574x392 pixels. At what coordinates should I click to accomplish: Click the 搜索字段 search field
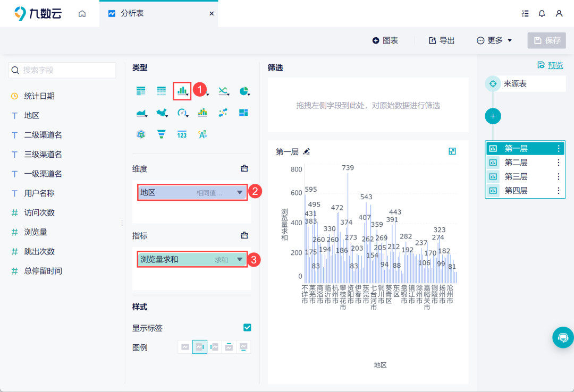click(62, 70)
